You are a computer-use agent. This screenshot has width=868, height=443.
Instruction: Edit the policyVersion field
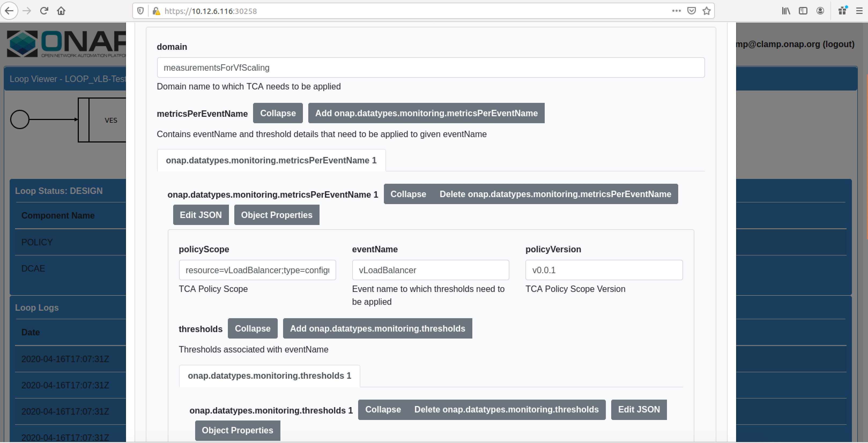coord(604,270)
